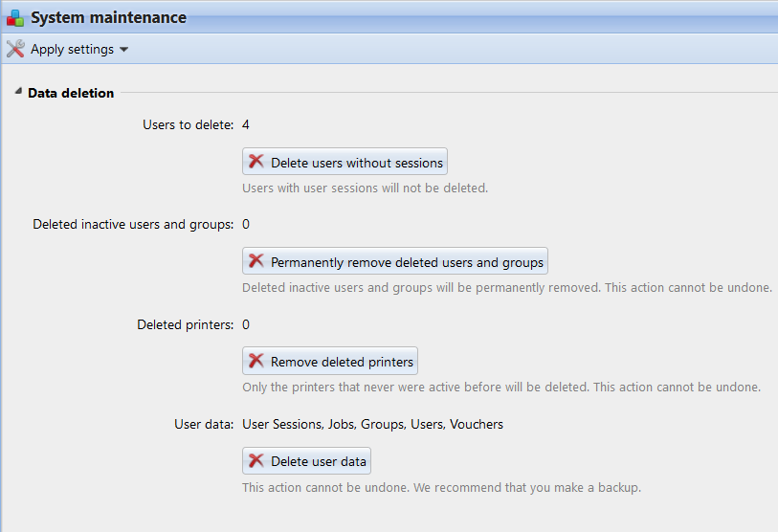The image size is (778, 532).
Task: Click the backup recommendation note text
Action: pos(441,487)
